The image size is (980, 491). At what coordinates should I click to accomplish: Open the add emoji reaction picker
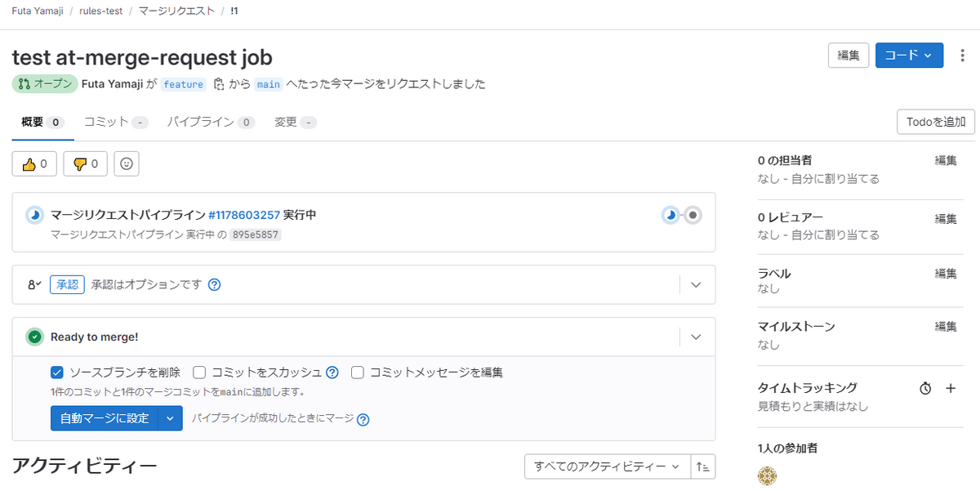(x=127, y=164)
